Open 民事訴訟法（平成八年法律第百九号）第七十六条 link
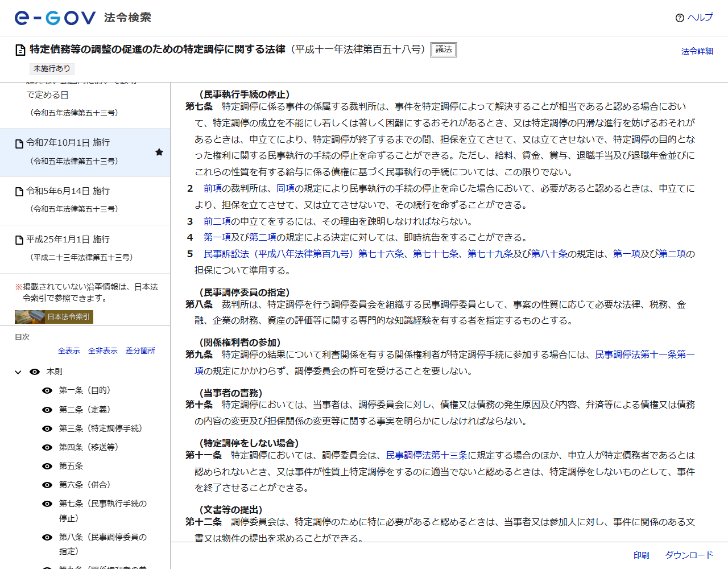The width and height of the screenshot is (728, 569). tap(304, 254)
